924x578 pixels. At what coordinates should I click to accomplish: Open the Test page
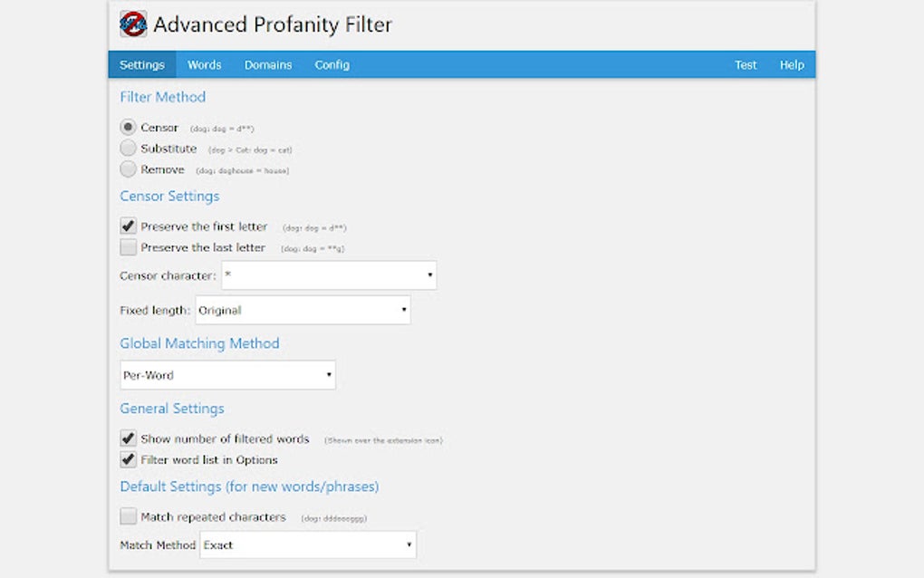point(746,64)
